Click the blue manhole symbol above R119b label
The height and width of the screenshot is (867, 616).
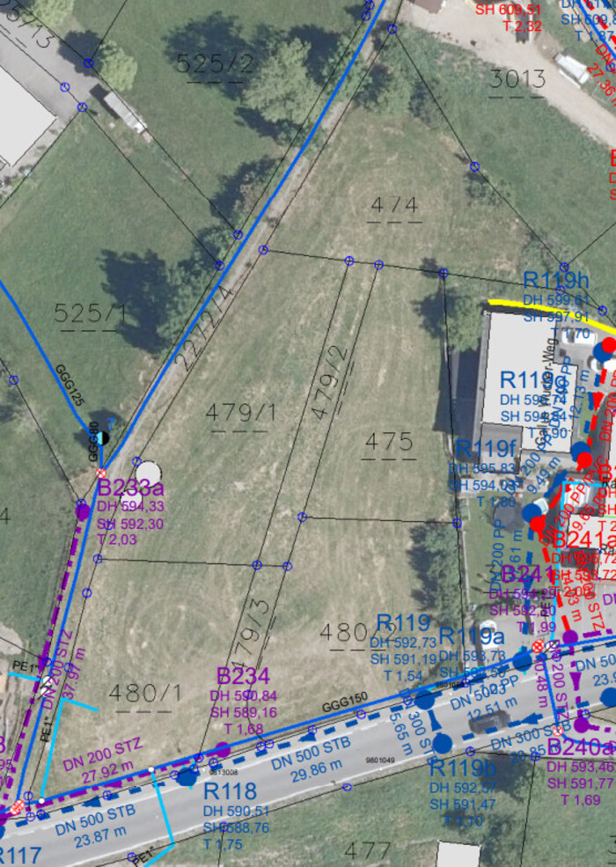tap(444, 742)
